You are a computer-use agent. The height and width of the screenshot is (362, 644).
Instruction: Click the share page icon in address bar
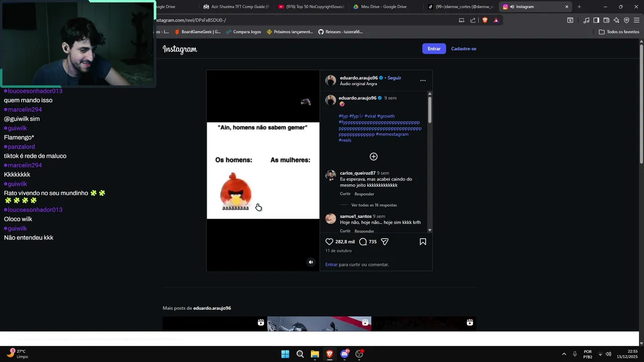[x=473, y=20]
